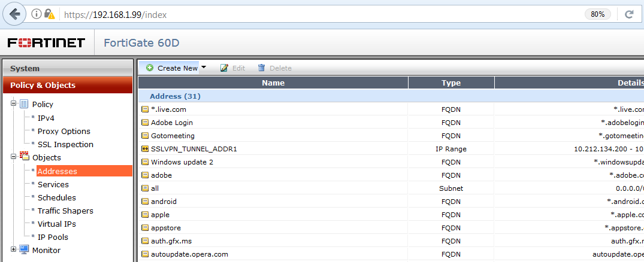Click the IP Range type cell
Image resolution: width=644 pixels, height=262 pixels.
(451, 149)
